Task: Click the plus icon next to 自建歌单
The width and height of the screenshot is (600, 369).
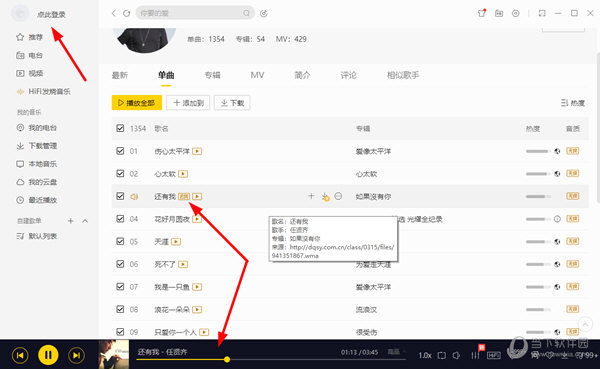Action: pos(70,221)
